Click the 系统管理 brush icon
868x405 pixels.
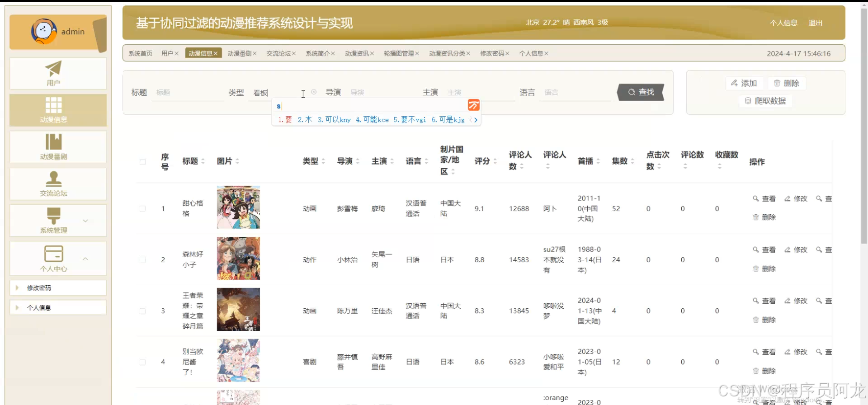pos(53,216)
